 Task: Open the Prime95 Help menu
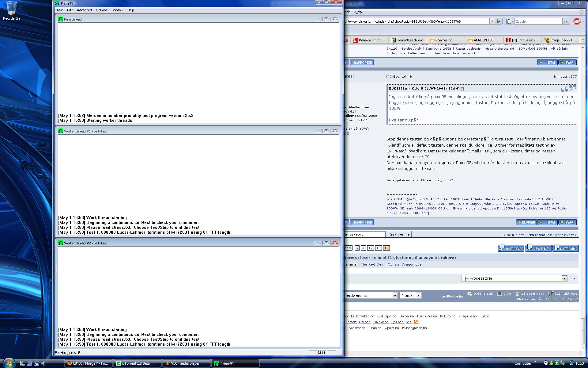click(x=130, y=10)
